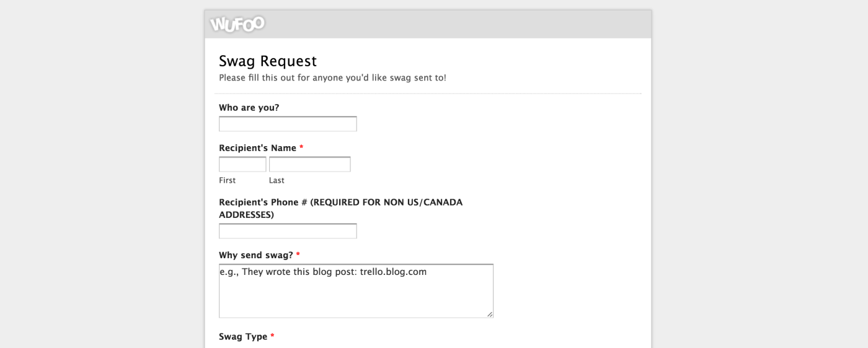Image resolution: width=868 pixels, height=348 pixels.
Task: Click the gray header bar beside Wufoo logo
Action: coord(459,24)
